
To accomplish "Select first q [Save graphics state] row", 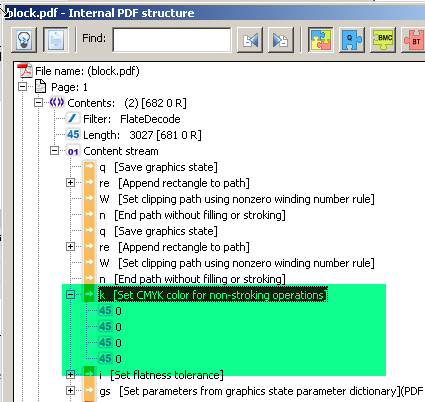I will 158,167.
